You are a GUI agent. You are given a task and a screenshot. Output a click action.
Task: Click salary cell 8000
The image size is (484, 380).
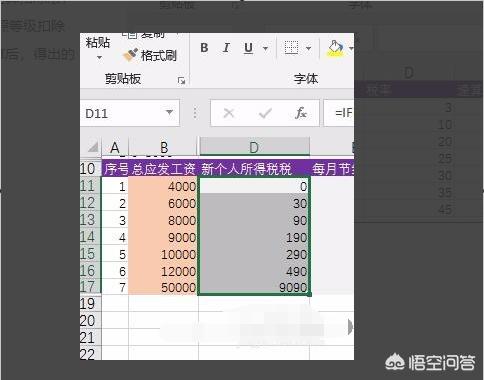pos(163,220)
